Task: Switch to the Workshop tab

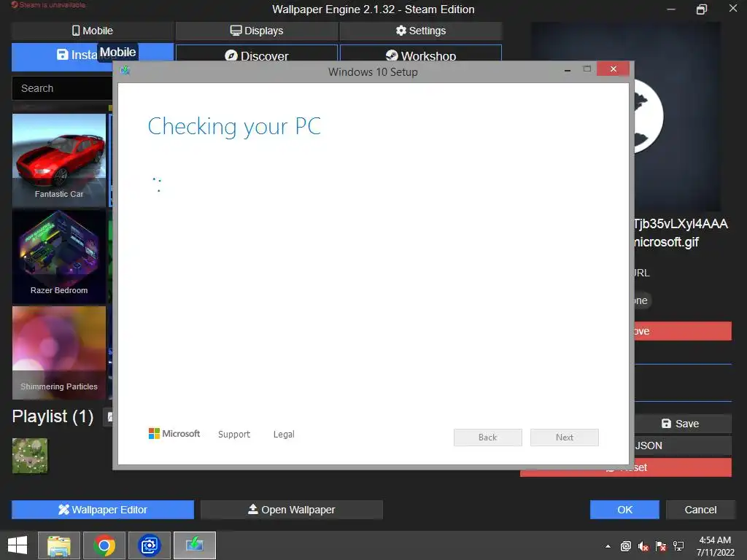Action: tap(421, 53)
